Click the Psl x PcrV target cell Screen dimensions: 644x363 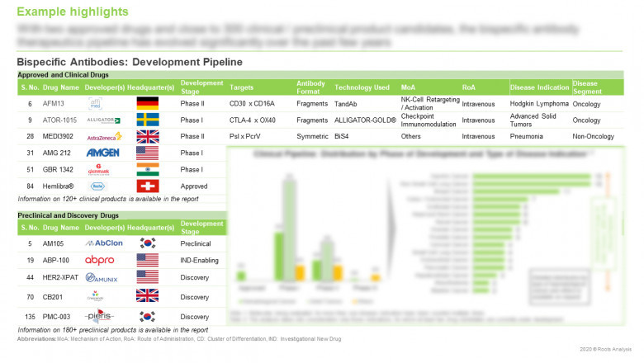244,136
